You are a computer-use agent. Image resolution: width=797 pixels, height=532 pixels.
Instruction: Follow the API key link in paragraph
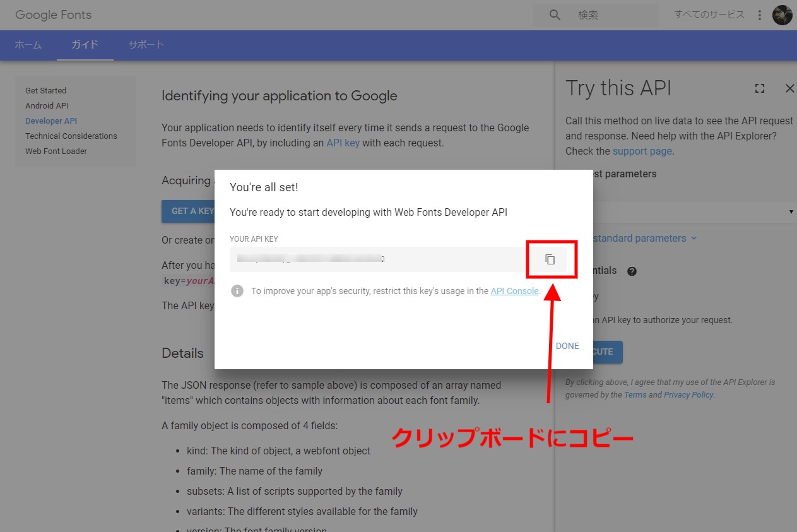coord(343,143)
